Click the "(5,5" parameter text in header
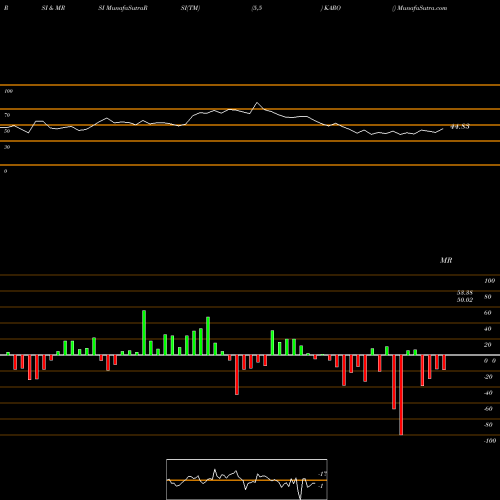Screen dimensions: 500x500 pos(257,8)
